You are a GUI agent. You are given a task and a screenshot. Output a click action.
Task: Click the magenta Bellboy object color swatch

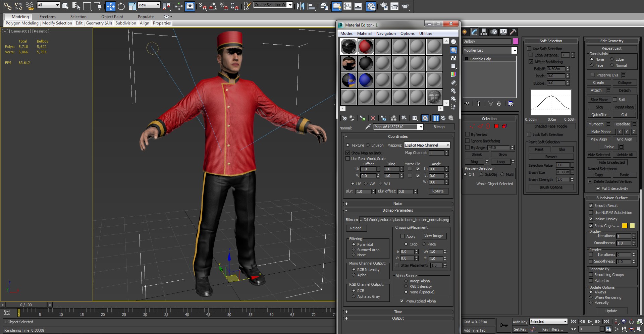(516, 41)
